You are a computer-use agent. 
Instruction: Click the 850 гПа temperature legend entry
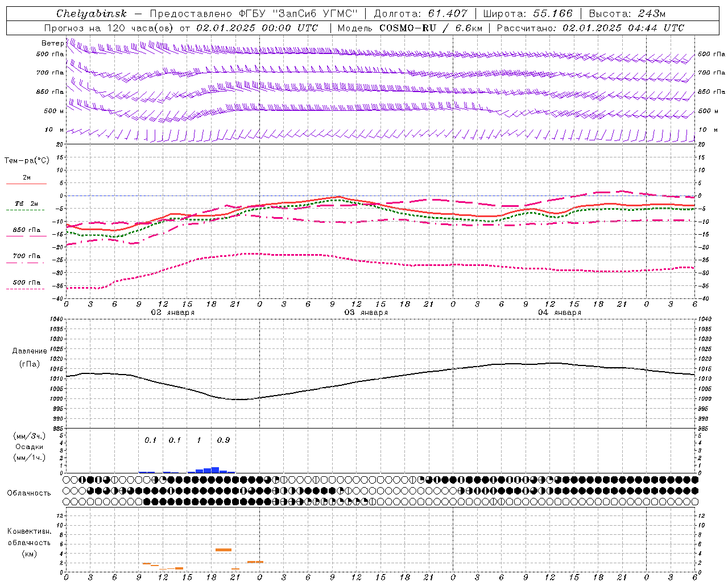pos(27,230)
